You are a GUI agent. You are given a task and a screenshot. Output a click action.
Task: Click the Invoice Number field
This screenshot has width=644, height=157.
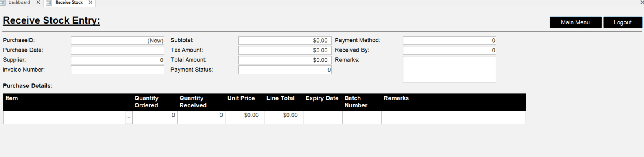click(x=117, y=70)
